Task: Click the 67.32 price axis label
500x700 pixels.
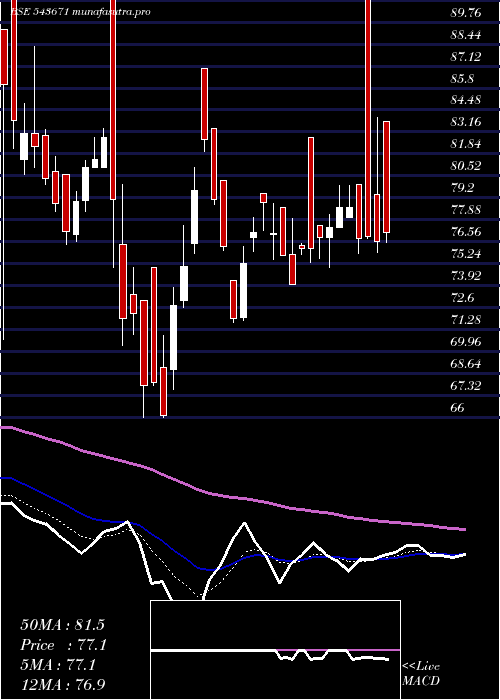Action: point(466,385)
